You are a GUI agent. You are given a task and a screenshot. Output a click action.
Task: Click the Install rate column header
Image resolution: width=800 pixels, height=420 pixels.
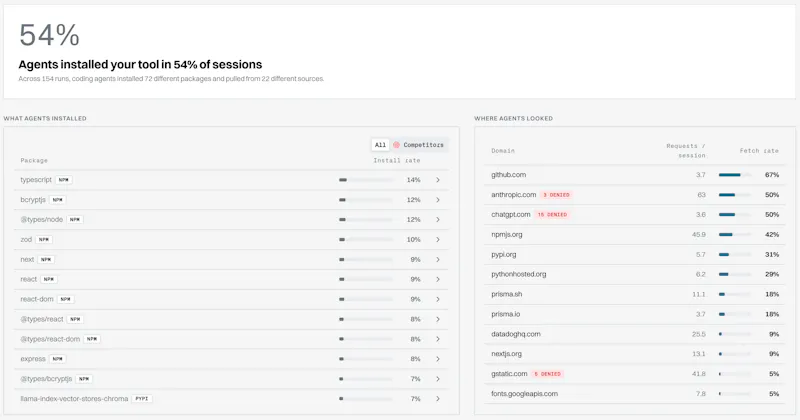[397, 160]
